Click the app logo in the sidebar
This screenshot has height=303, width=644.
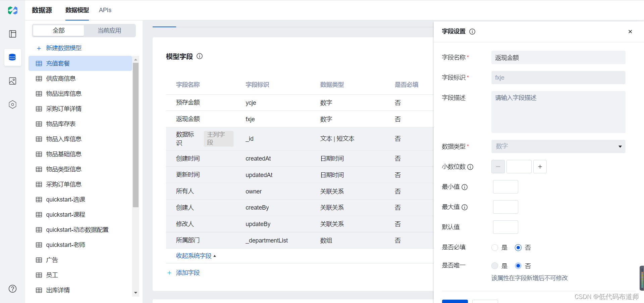[x=13, y=10]
